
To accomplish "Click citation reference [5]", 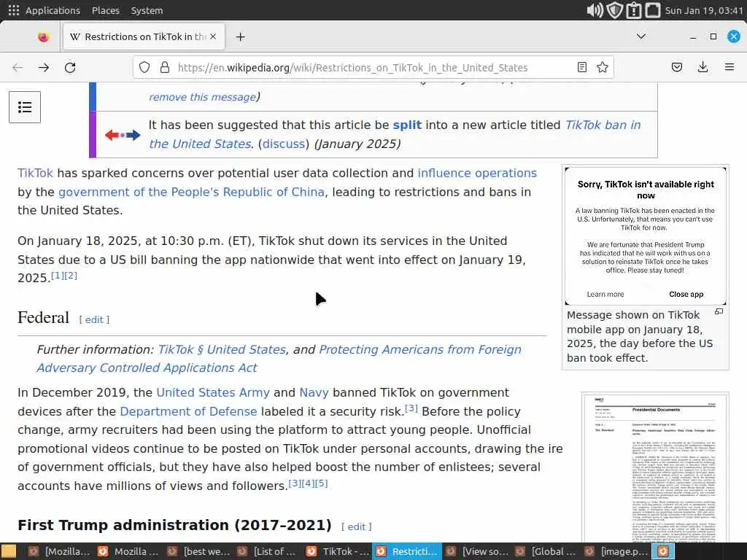I will (322, 483).
